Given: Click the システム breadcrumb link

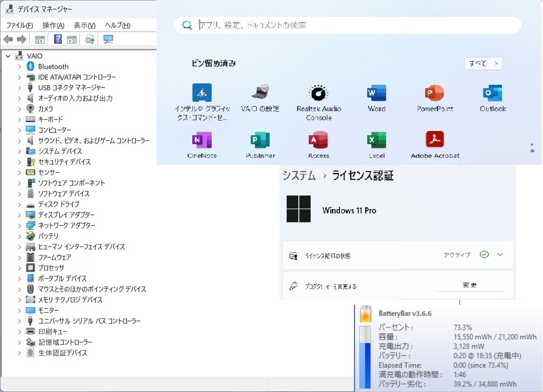Looking at the screenshot, I should 299,176.
